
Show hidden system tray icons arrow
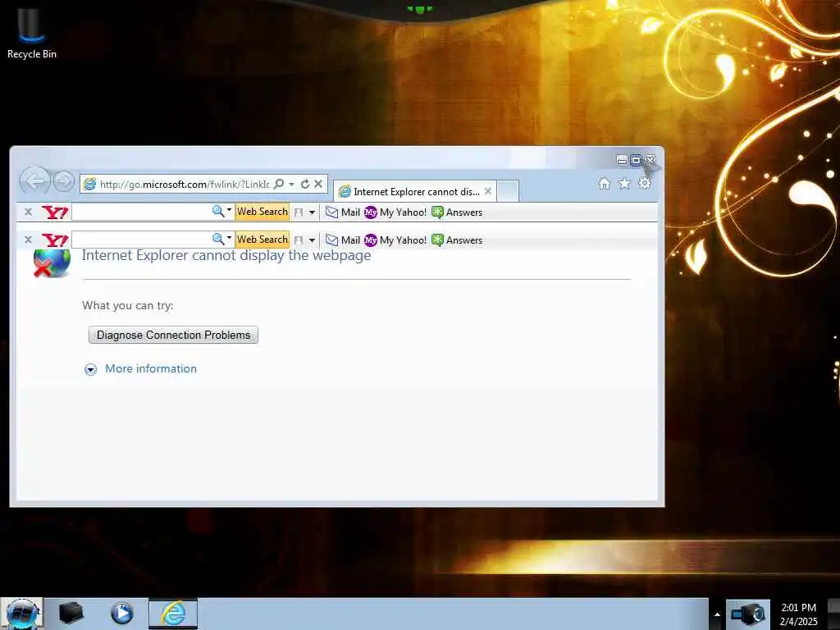pos(717,614)
